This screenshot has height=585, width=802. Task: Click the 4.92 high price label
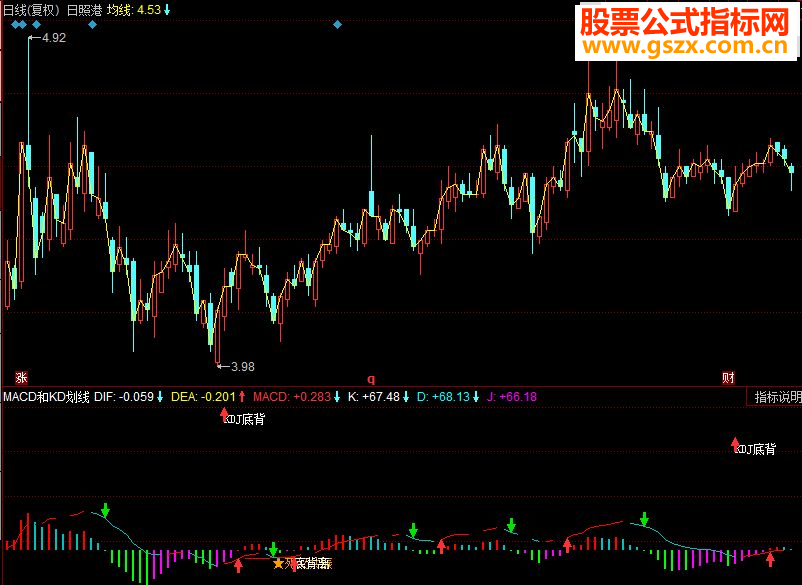tap(54, 38)
